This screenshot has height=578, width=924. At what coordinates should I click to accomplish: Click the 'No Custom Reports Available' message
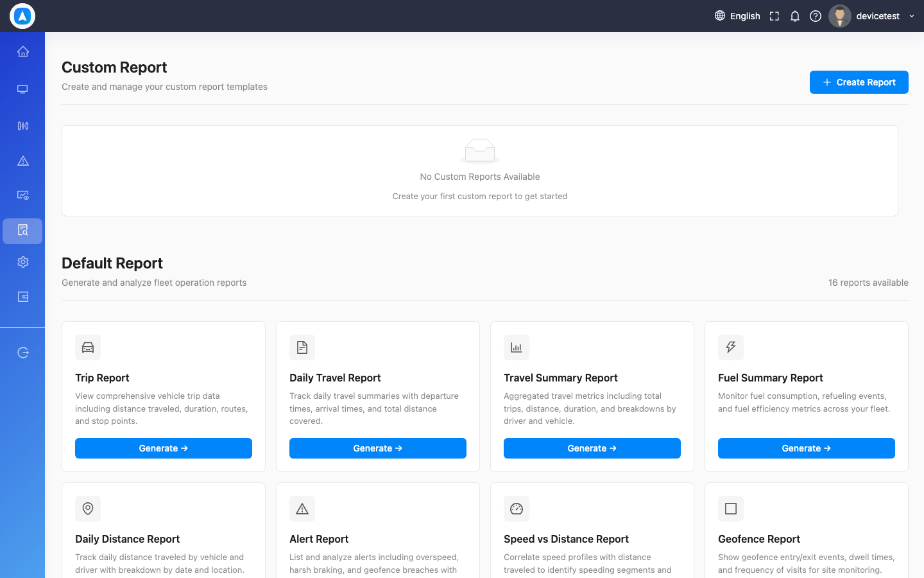[x=480, y=177]
